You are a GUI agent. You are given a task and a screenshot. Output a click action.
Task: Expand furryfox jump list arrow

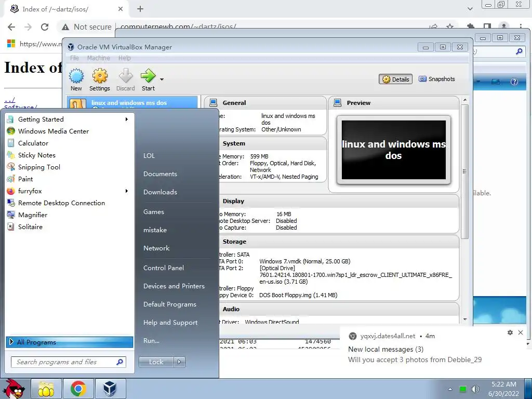click(x=127, y=191)
